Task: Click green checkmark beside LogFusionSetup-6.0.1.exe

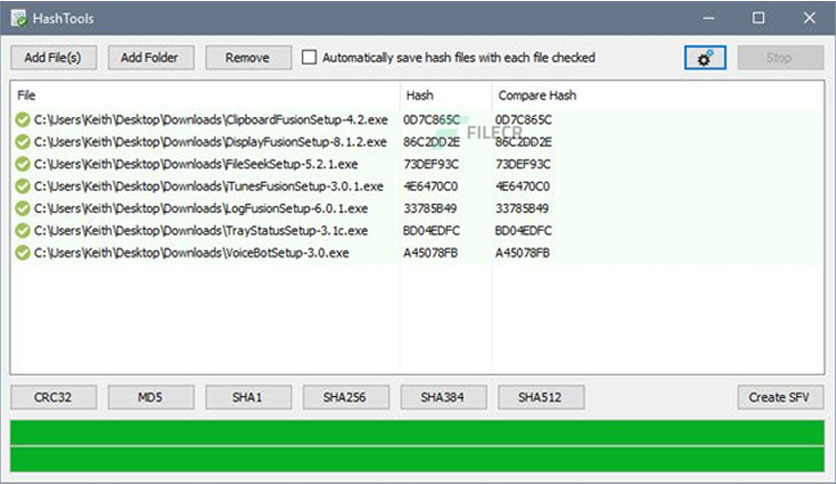Action: [x=22, y=208]
